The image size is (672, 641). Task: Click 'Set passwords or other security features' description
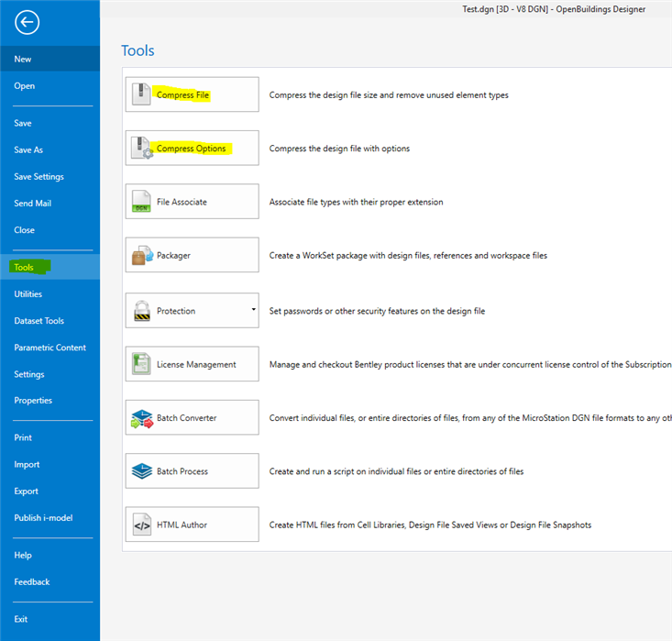tap(377, 311)
